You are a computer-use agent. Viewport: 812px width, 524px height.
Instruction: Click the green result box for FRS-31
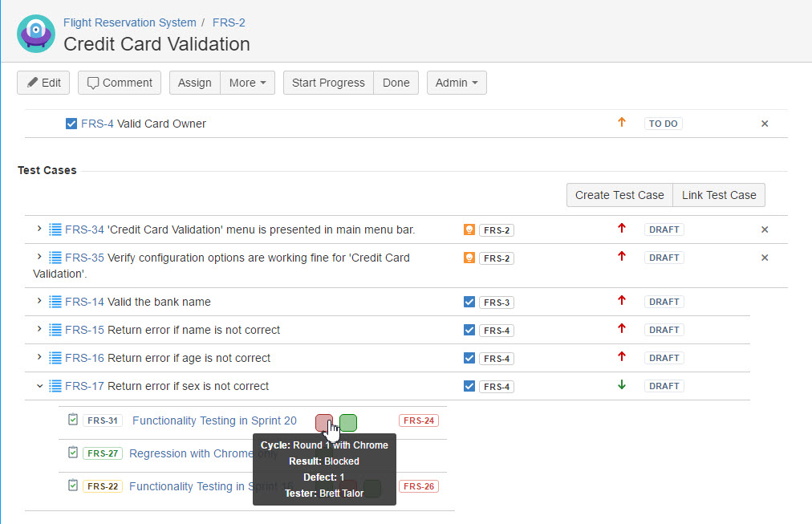click(x=348, y=422)
